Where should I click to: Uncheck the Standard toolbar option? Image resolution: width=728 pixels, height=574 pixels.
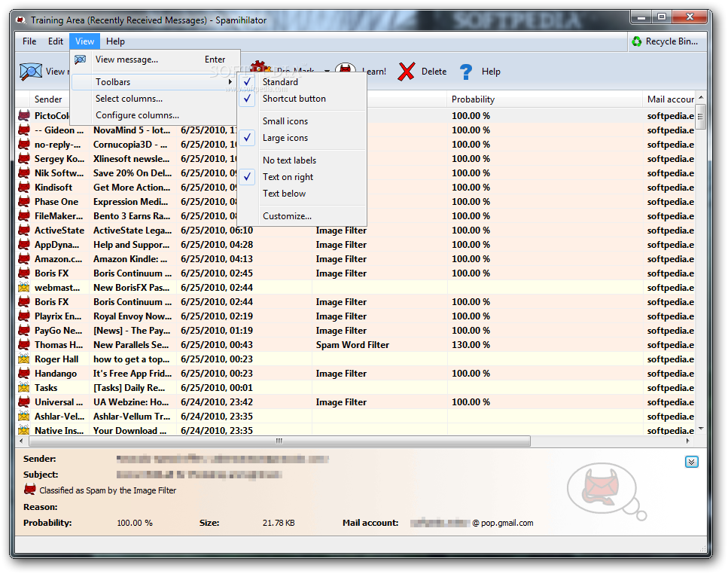click(x=302, y=82)
